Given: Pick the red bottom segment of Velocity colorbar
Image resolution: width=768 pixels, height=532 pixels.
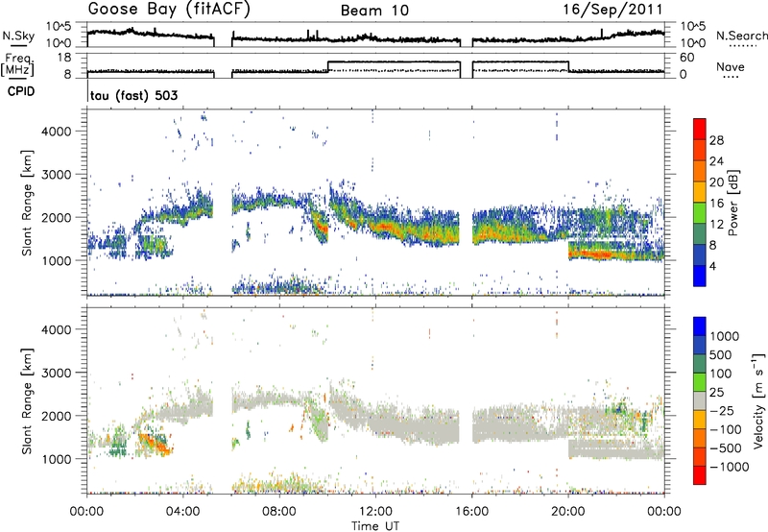Looking at the screenshot, I should [700, 474].
